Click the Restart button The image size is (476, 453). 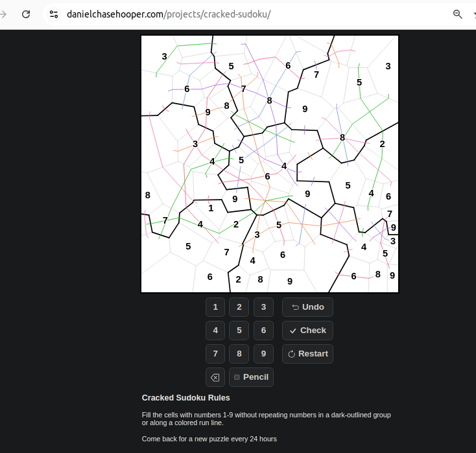pos(307,354)
